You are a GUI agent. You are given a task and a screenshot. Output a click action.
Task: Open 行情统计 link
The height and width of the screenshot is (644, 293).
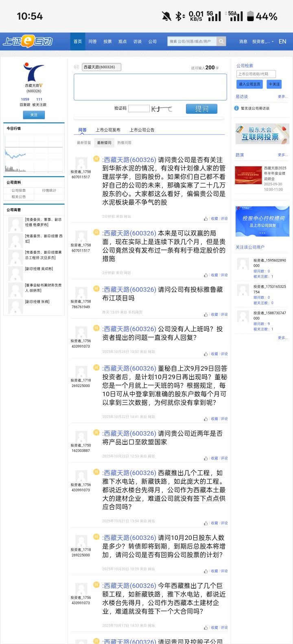click(49, 190)
